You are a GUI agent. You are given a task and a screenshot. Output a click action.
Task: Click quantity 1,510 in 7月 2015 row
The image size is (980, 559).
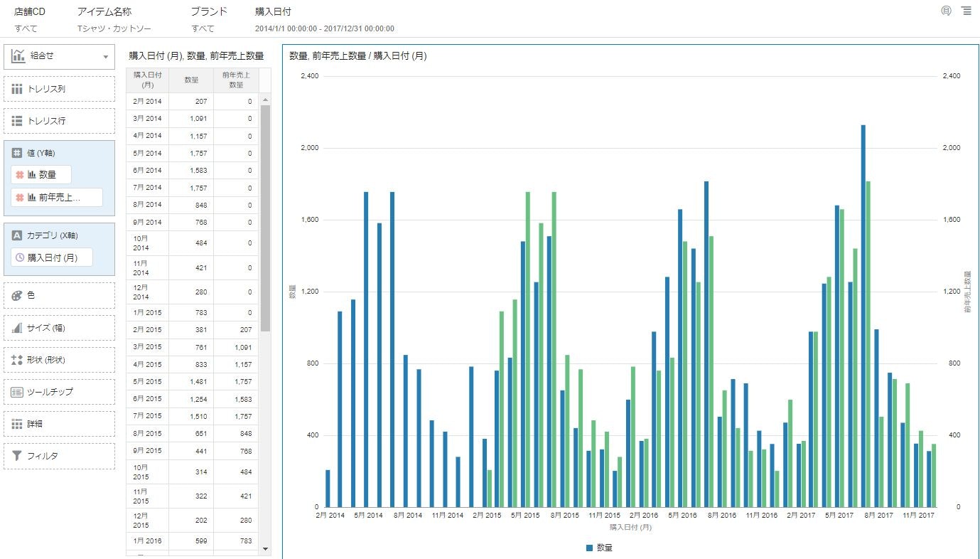[x=198, y=416]
